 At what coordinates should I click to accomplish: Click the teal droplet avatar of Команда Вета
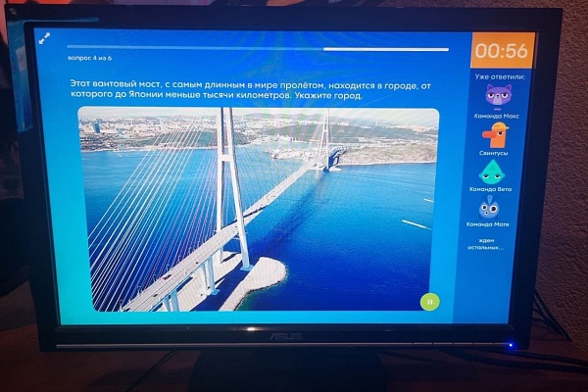click(x=492, y=172)
